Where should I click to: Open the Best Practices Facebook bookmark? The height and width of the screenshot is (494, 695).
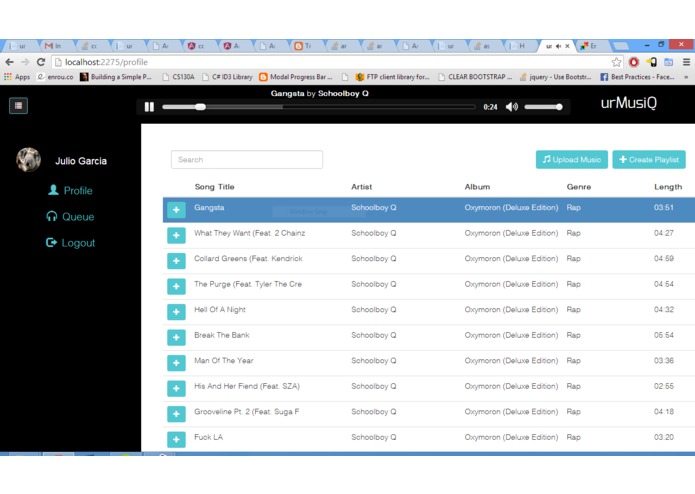637,77
